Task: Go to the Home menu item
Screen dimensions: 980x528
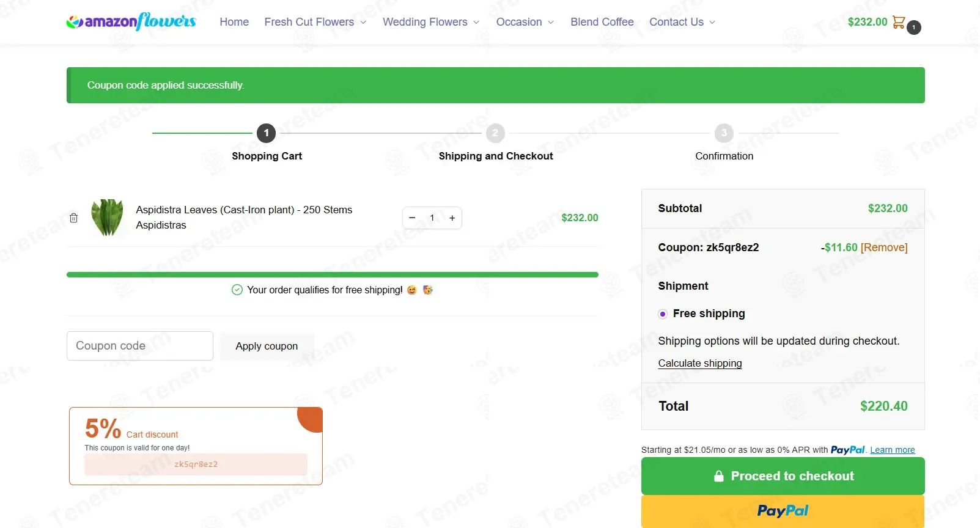Action: click(x=234, y=22)
